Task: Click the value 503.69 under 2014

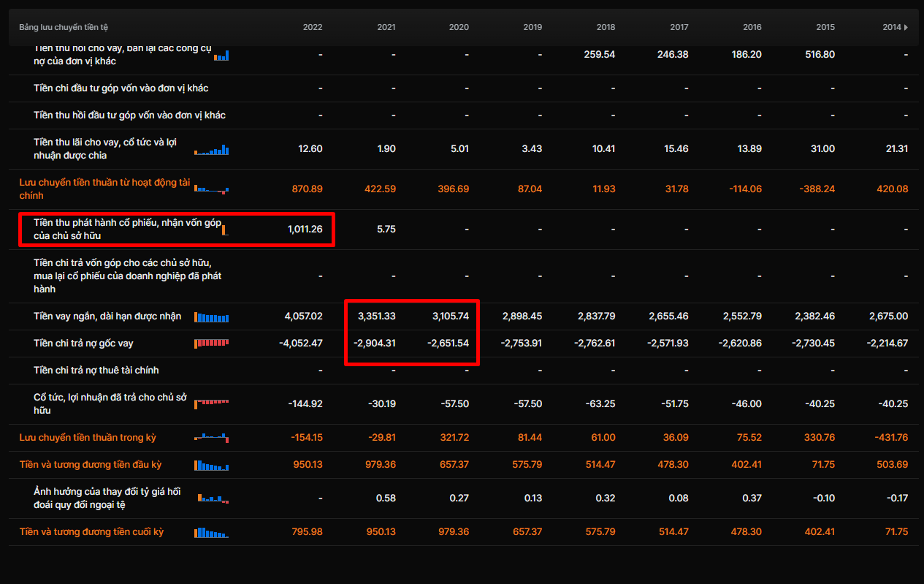Action: click(x=893, y=465)
